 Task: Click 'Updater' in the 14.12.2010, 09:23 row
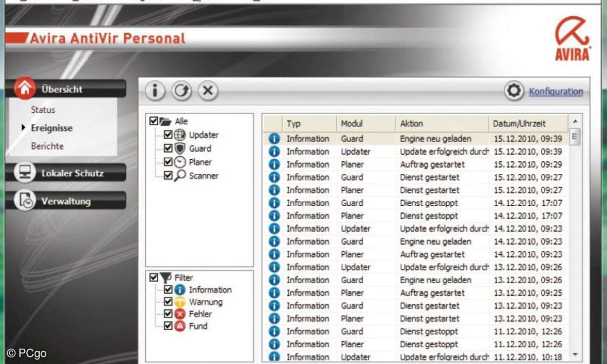pyautogui.click(x=356, y=229)
